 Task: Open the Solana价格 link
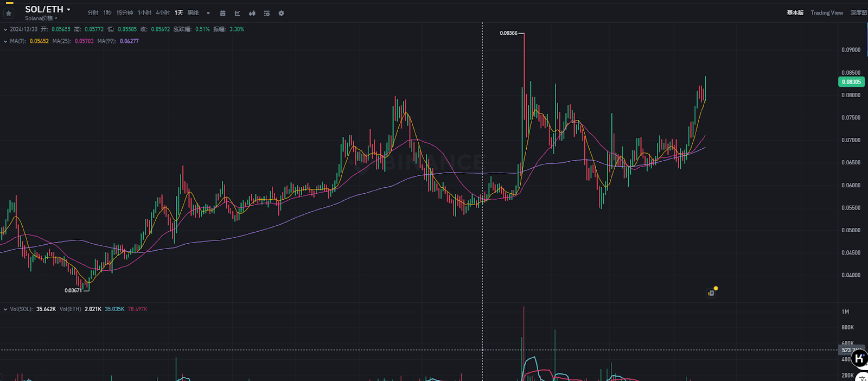point(41,18)
